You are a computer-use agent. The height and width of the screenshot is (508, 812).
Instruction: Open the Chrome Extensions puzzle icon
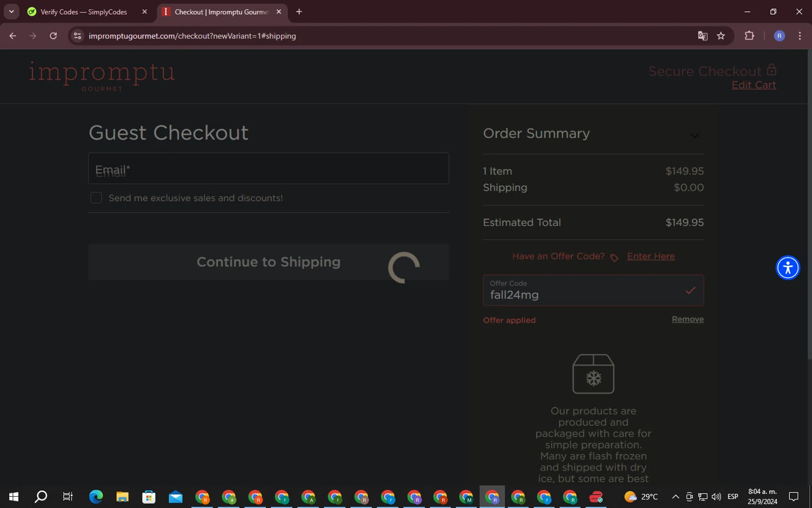pyautogui.click(x=749, y=36)
